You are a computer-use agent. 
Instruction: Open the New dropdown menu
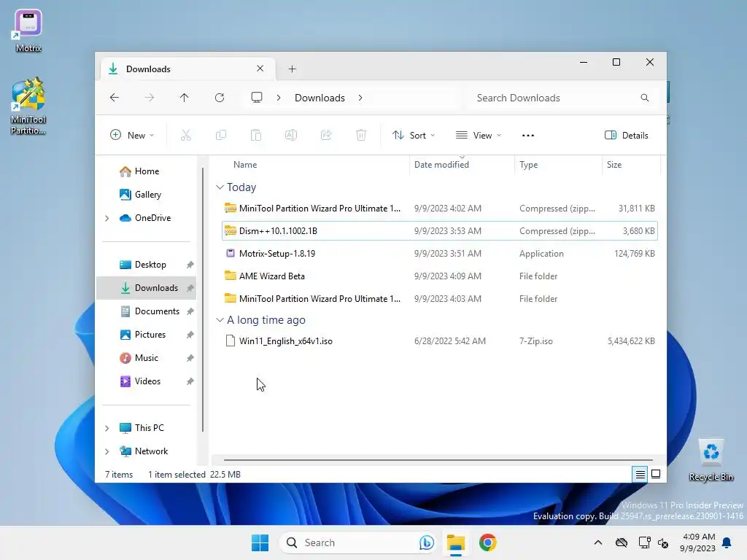[x=132, y=135]
